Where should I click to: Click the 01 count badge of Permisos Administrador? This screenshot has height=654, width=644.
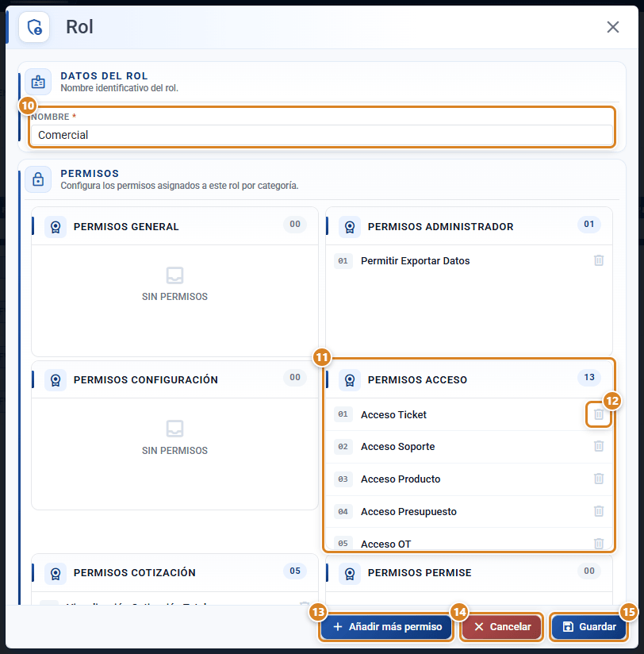pos(589,225)
